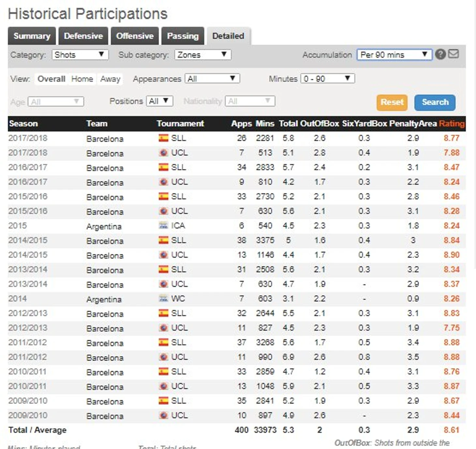Open the Appearances dropdown
476x449 pixels.
(x=212, y=79)
